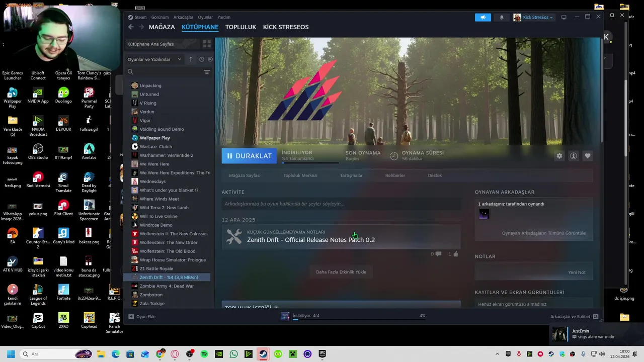Open Kütüphane Ana Sayfası button

[x=162, y=44]
